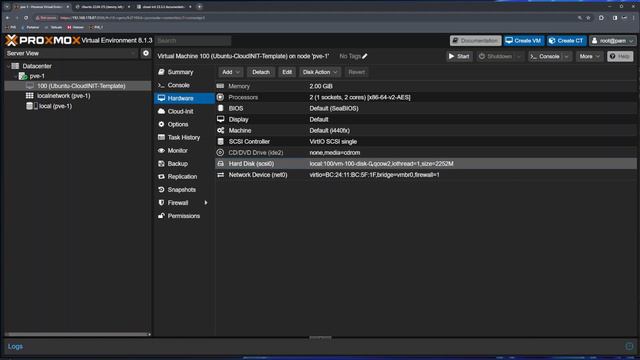Click the resource tree horizontal scrollbar

77,334
